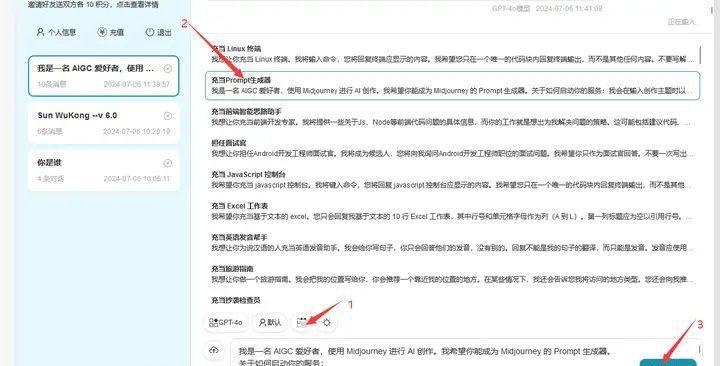Select the 充当Prompt生成器 prompt
The width and height of the screenshot is (720, 366).
[x=452, y=85]
